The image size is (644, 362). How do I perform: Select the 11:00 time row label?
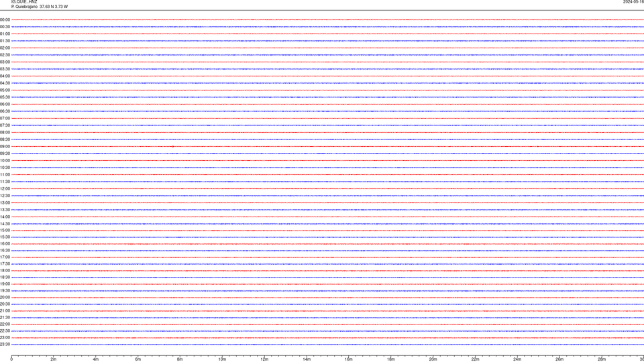[x=5, y=174]
